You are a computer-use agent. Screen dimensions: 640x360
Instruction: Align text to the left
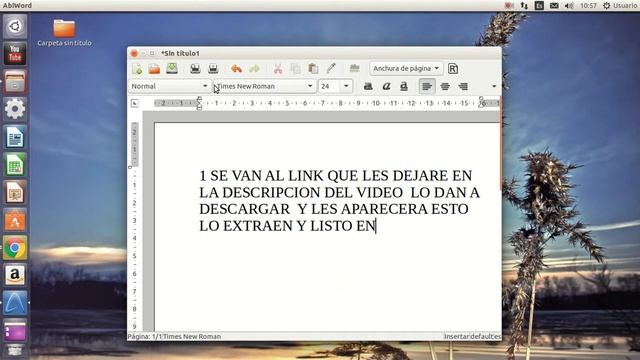pyautogui.click(x=427, y=86)
